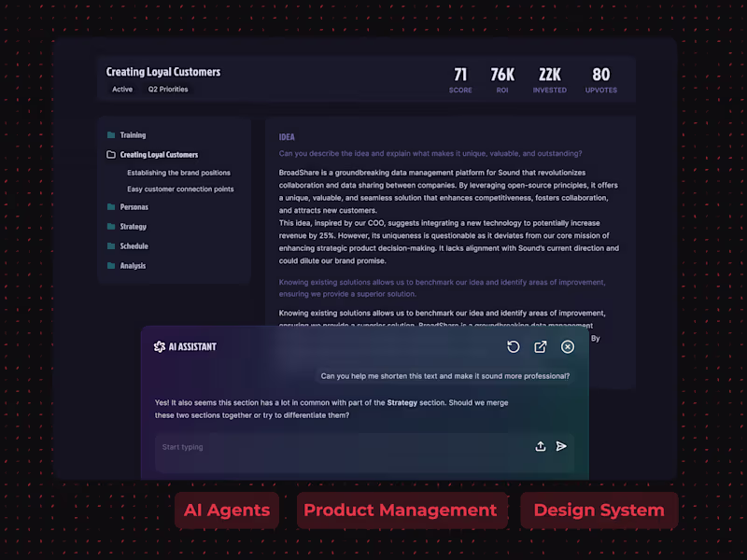Open the Analysis section
The width and height of the screenshot is (747, 560).
click(x=133, y=265)
